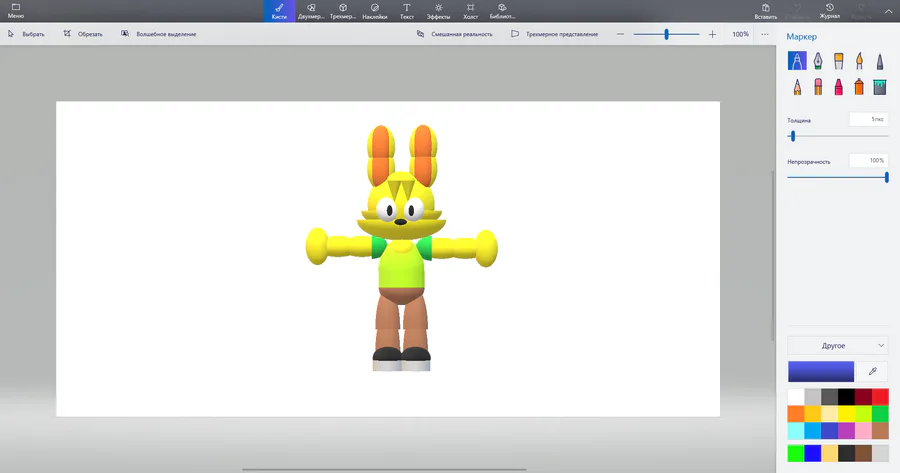The width and height of the screenshot is (900, 473).
Task: Click the thickness value field showing 5 пкс
Action: [x=869, y=119]
